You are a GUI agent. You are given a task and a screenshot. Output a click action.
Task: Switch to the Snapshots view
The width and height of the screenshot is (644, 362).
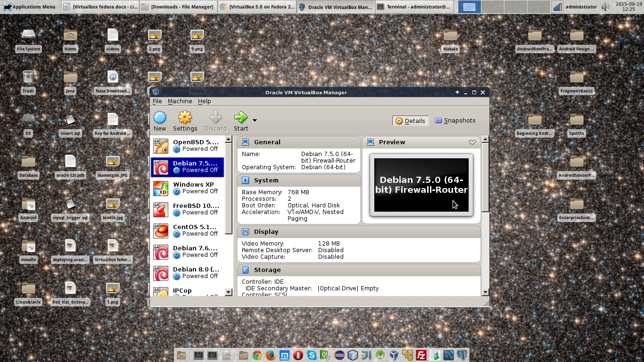(455, 121)
